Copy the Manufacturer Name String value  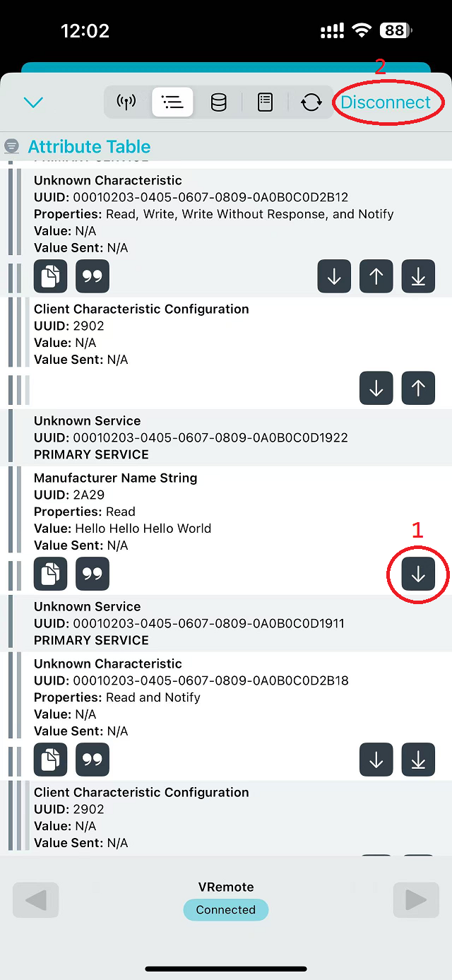[50, 575]
